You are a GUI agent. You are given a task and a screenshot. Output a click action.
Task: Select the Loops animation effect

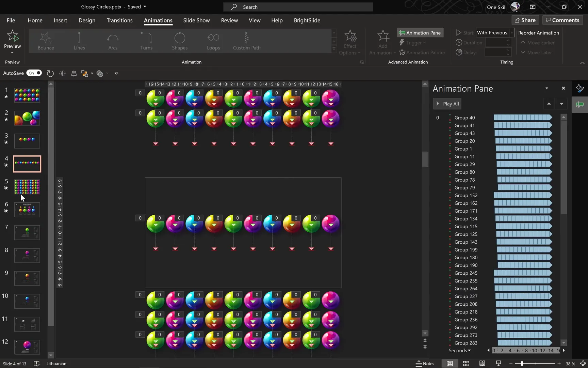[213, 41]
